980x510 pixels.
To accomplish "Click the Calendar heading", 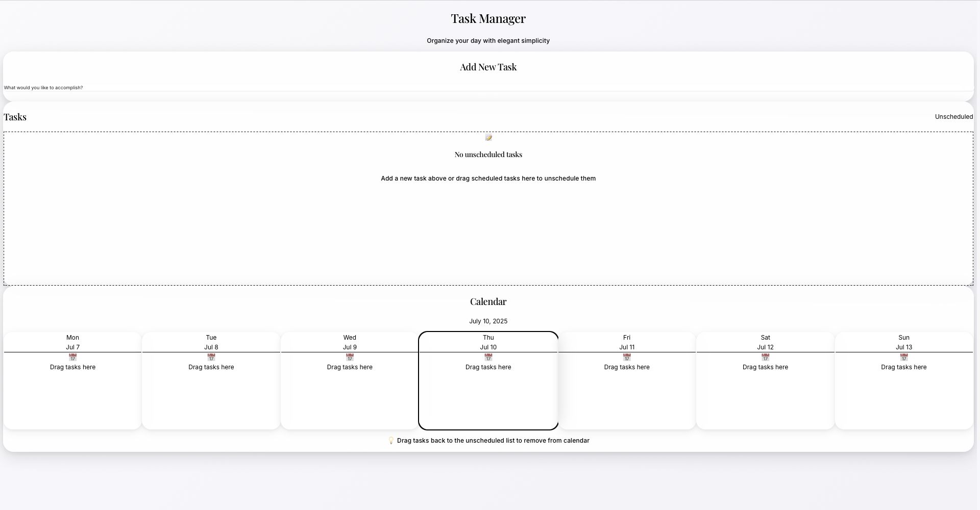I will [x=488, y=301].
